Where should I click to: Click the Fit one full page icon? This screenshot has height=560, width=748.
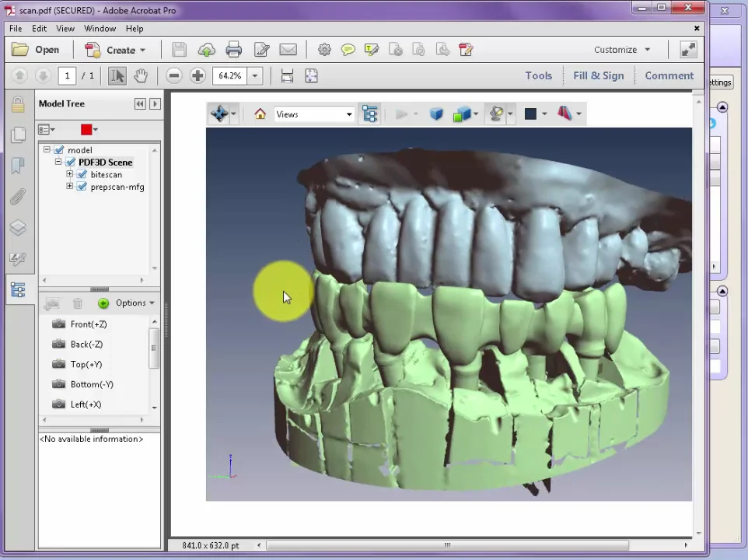tap(311, 76)
